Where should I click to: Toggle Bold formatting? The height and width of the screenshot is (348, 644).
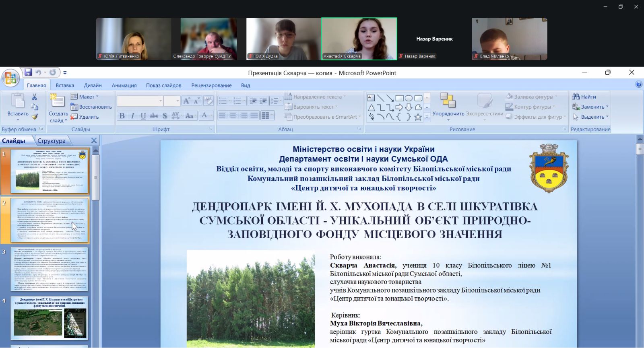122,116
